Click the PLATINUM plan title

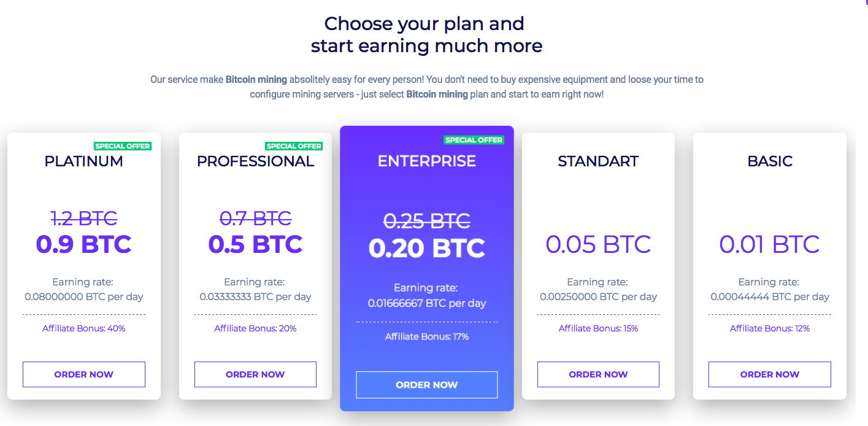point(84,161)
